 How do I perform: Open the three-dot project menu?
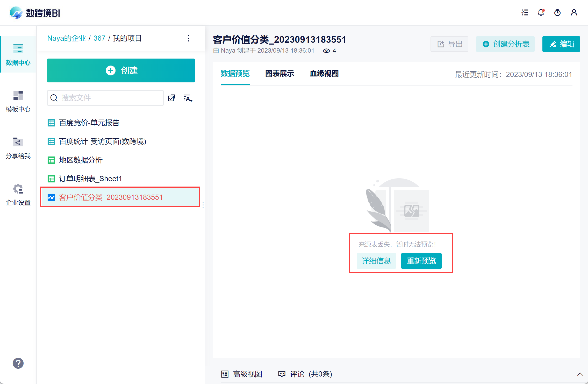[189, 38]
